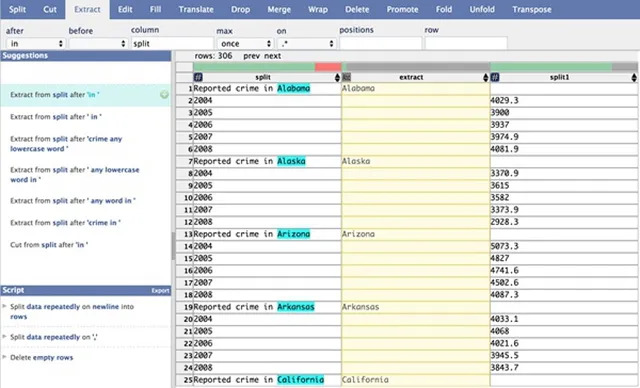Click the cell 'Reported crime in Arizona'
This screenshot has width=640, height=388.
pos(267,234)
